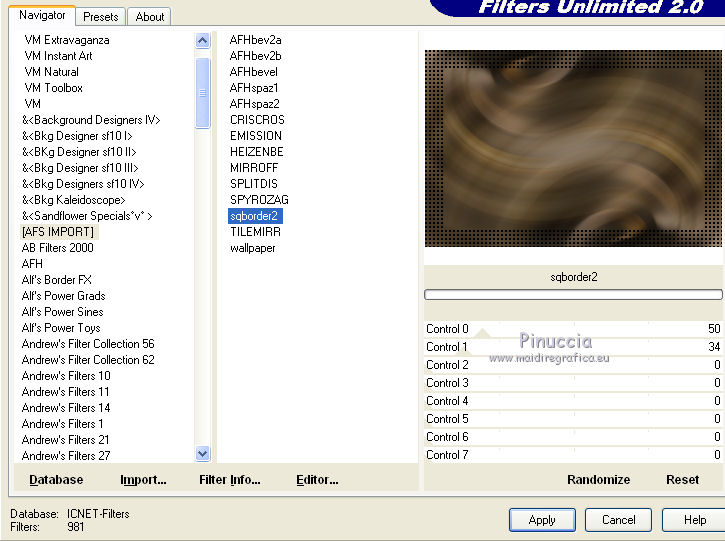The image size is (725, 541).
Task: Select &<Bkg Designer sf10 I> category
Action: coord(77,136)
